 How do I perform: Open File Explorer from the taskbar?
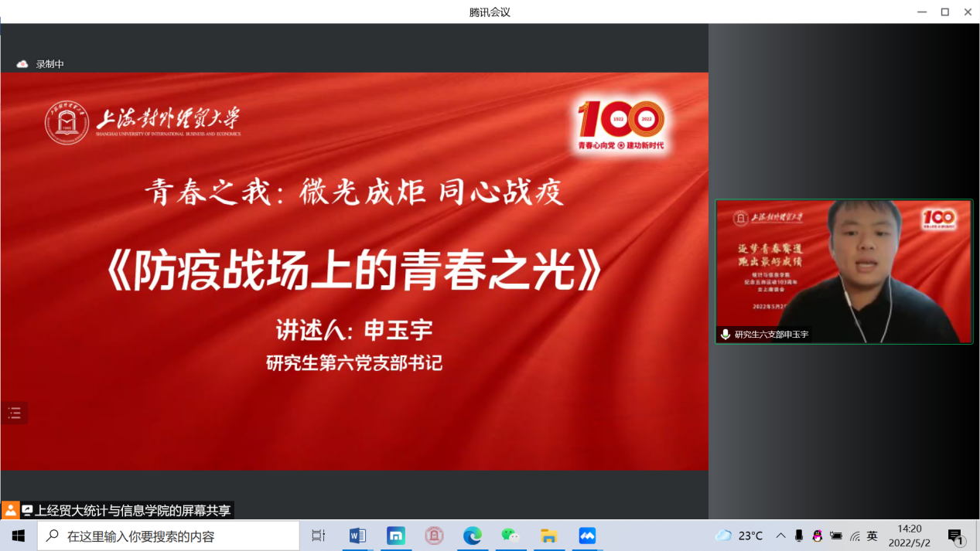pyautogui.click(x=549, y=536)
